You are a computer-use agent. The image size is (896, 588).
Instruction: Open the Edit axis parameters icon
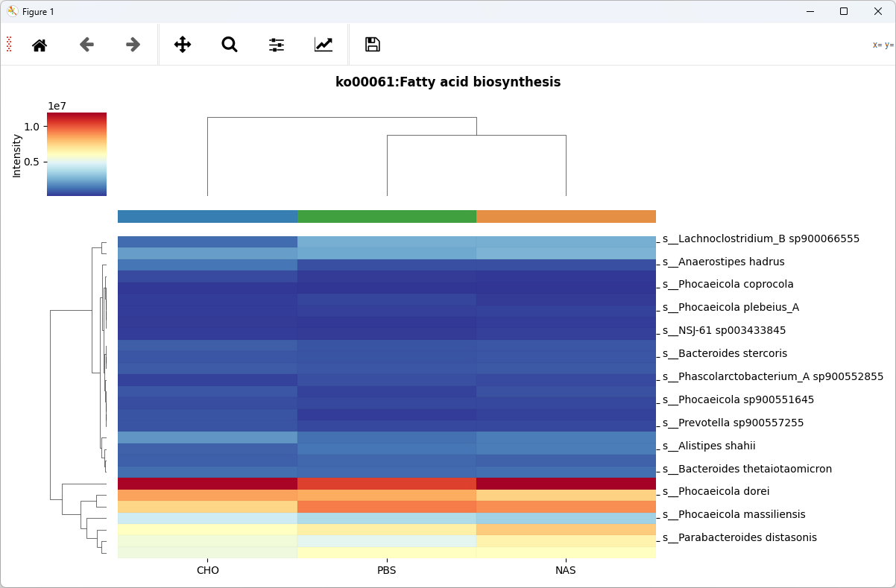pos(324,45)
